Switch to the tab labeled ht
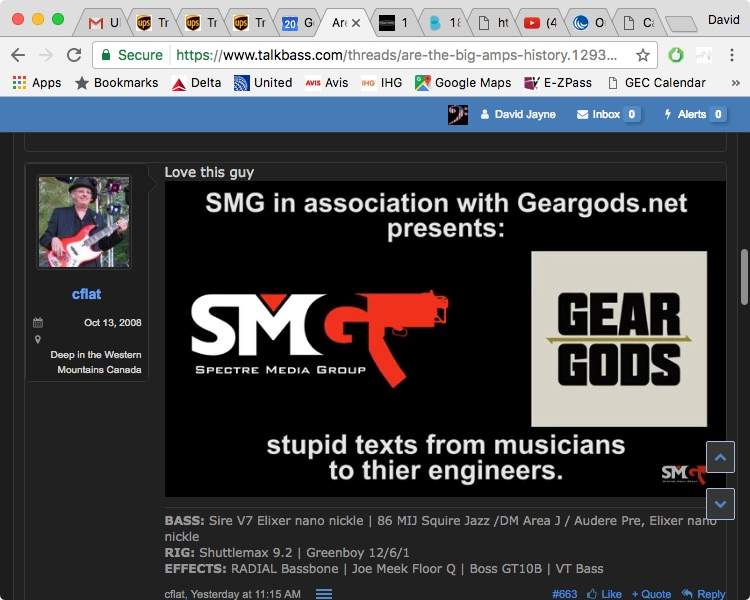 [493, 22]
